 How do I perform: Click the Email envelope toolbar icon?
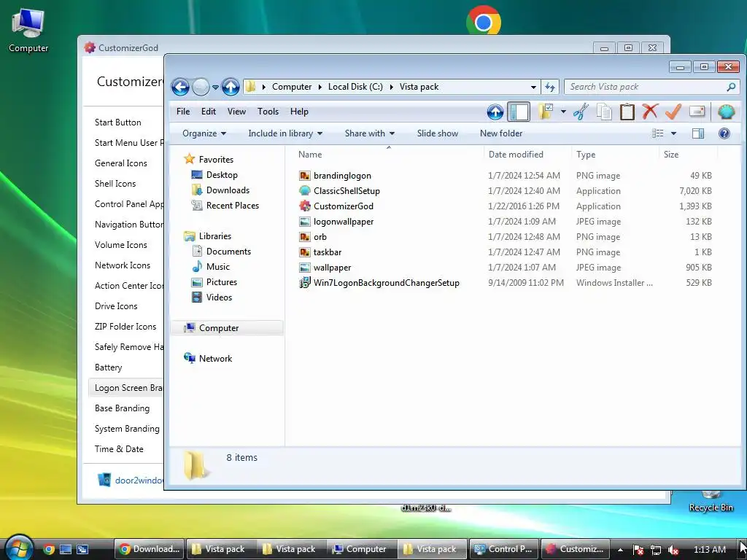coord(697,112)
